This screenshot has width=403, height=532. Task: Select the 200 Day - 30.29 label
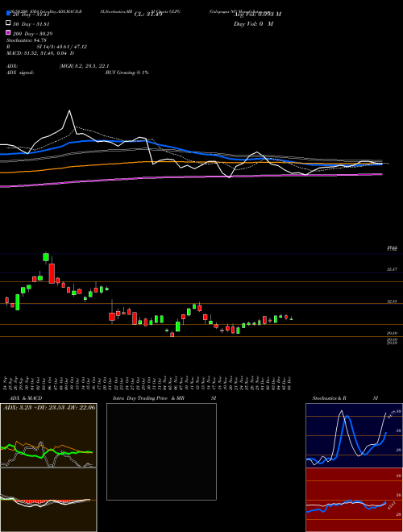click(32, 34)
